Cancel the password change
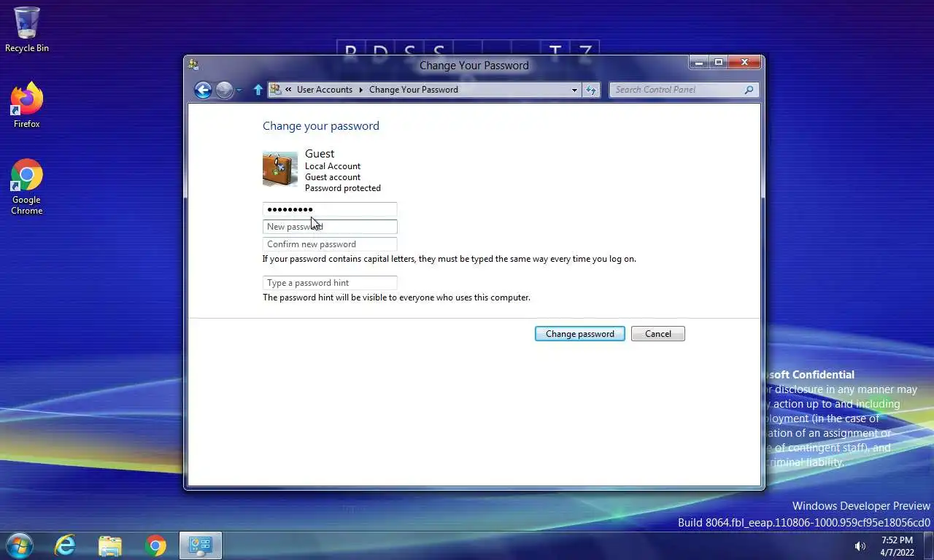Screen dimensions: 934x560 pos(658,334)
